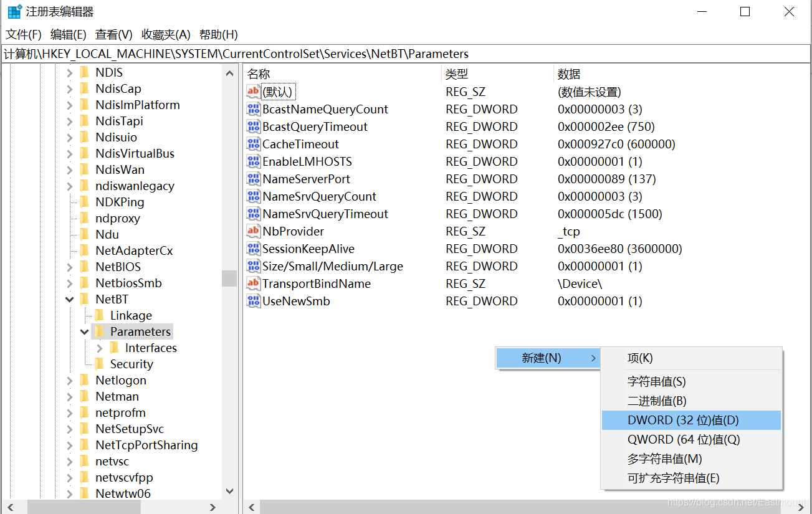Image resolution: width=812 pixels, height=514 pixels.
Task: Select the ndproxy tree item
Action: click(x=118, y=218)
